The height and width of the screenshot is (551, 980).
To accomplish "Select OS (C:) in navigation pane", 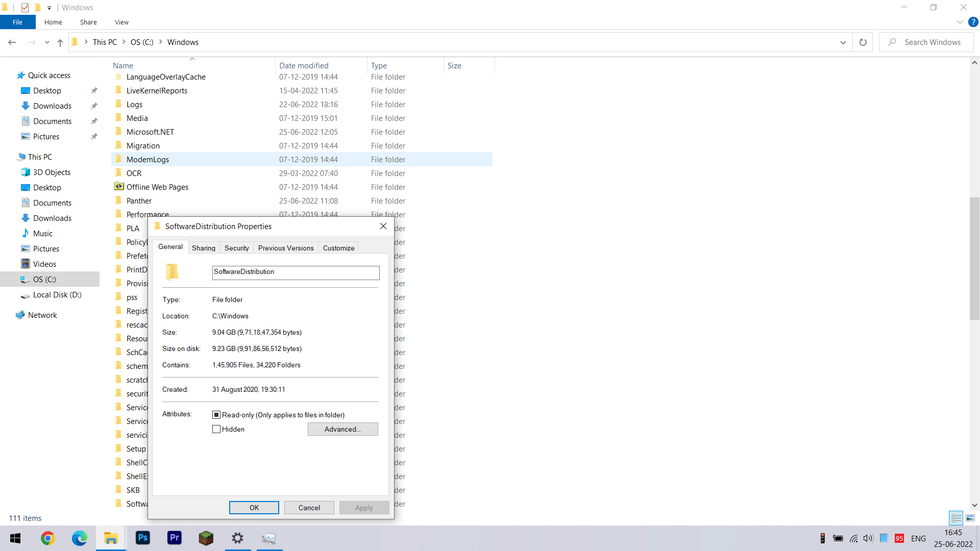I will tap(50, 280).
